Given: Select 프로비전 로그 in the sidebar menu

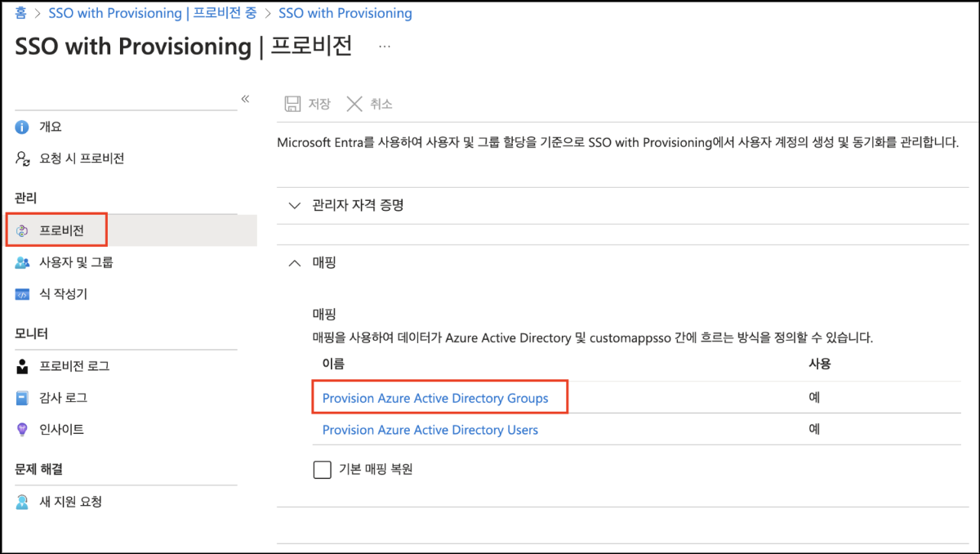Looking at the screenshot, I should 74,367.
